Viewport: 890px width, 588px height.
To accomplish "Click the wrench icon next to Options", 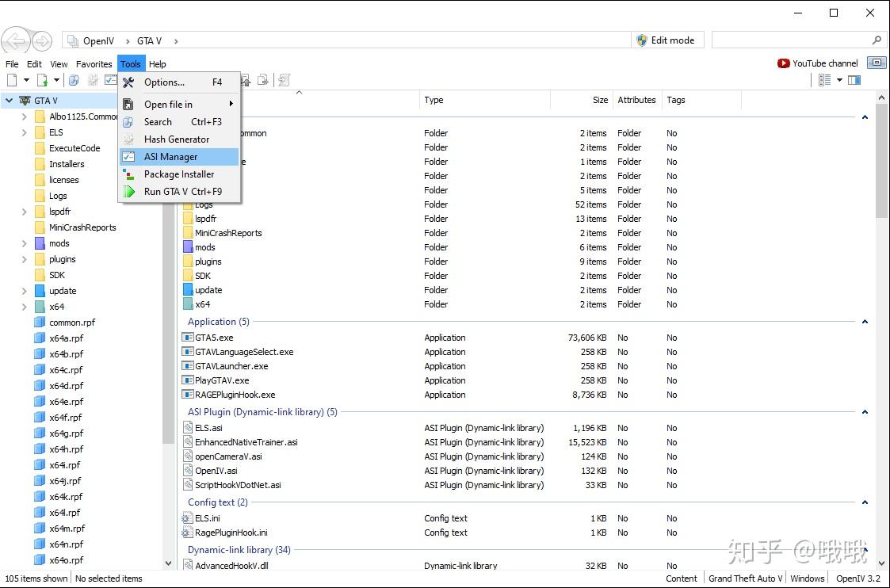I will (129, 82).
